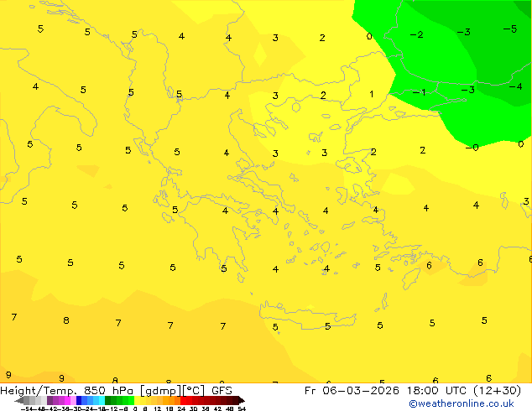Pick the dark purple swatch above legend label -42
The width and height of the screenshot is (532, 411).
tap(50, 401)
